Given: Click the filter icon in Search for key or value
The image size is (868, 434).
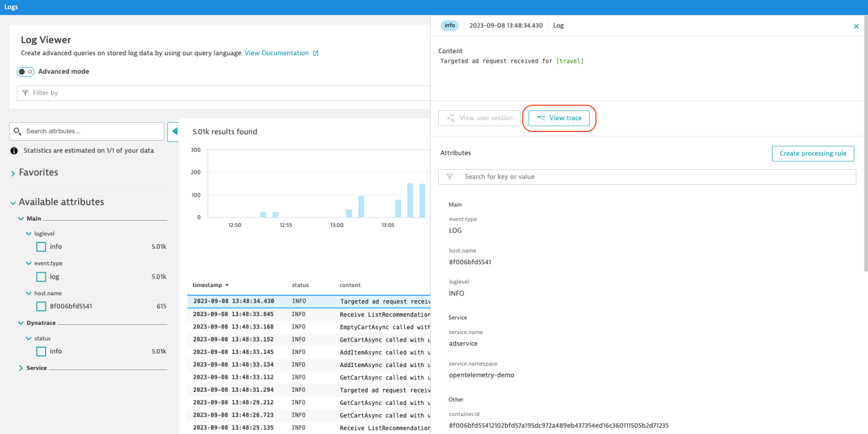Looking at the screenshot, I should pos(449,177).
